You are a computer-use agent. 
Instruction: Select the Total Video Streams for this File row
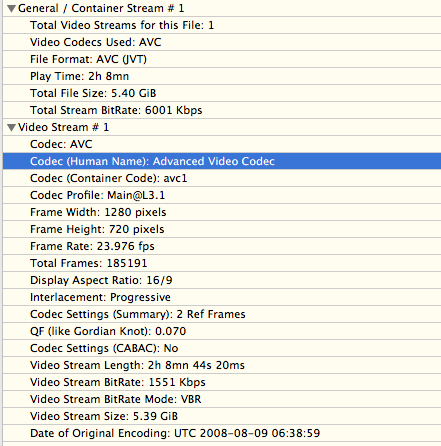(222, 25)
